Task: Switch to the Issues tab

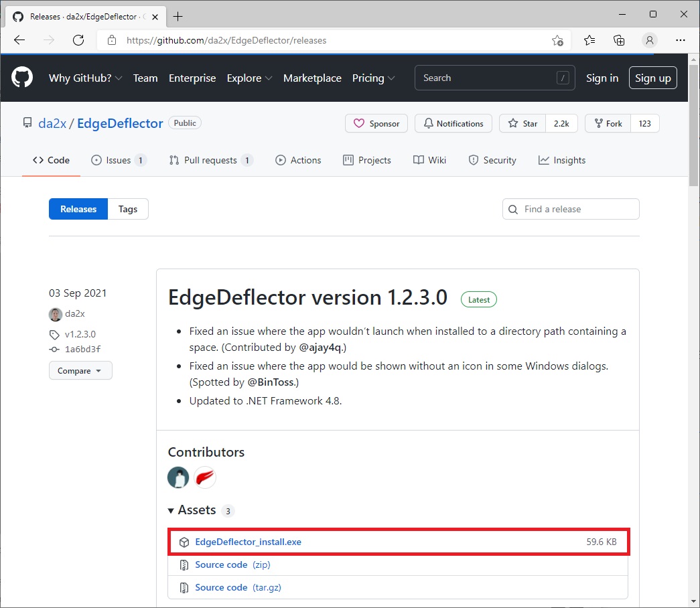Action: coord(119,160)
